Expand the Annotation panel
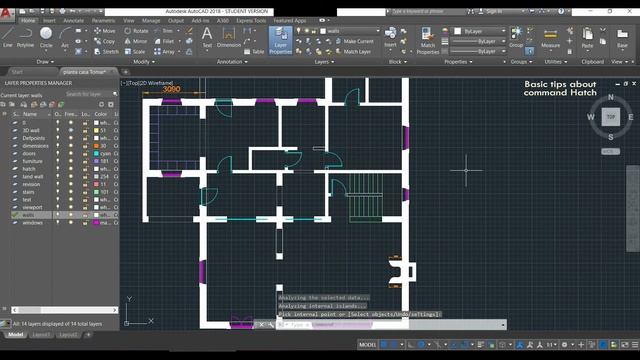Screen dimensions: 640x360 coord(232,62)
